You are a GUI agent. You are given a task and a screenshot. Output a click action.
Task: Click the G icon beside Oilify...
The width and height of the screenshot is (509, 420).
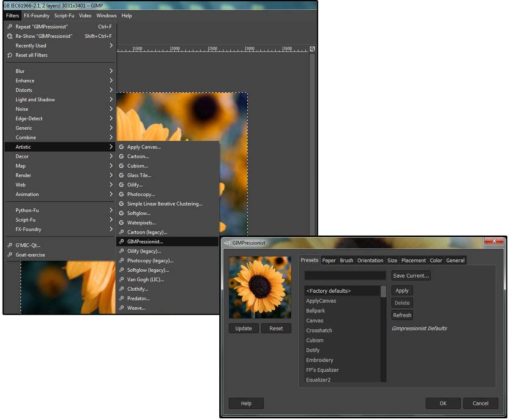[x=121, y=185]
